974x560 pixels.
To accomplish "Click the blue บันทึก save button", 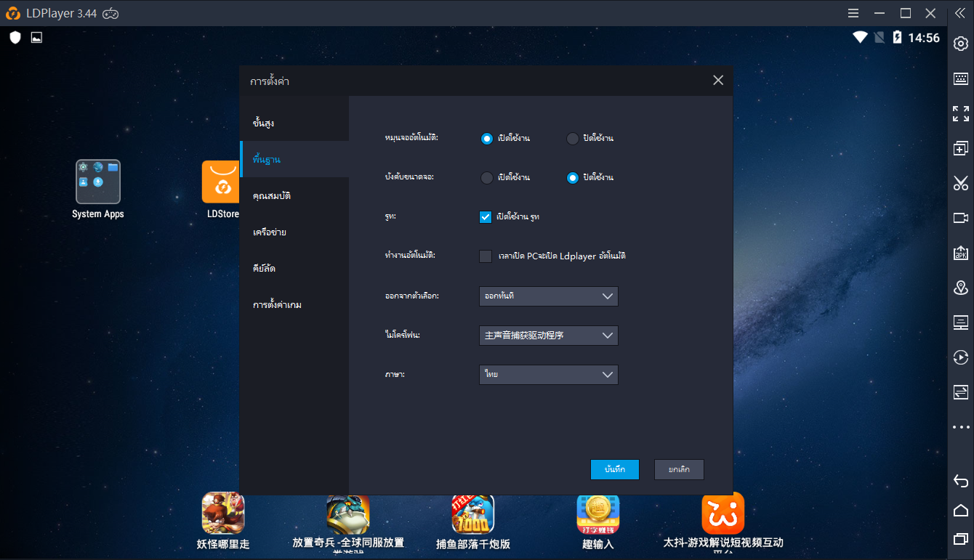I will tap(614, 469).
